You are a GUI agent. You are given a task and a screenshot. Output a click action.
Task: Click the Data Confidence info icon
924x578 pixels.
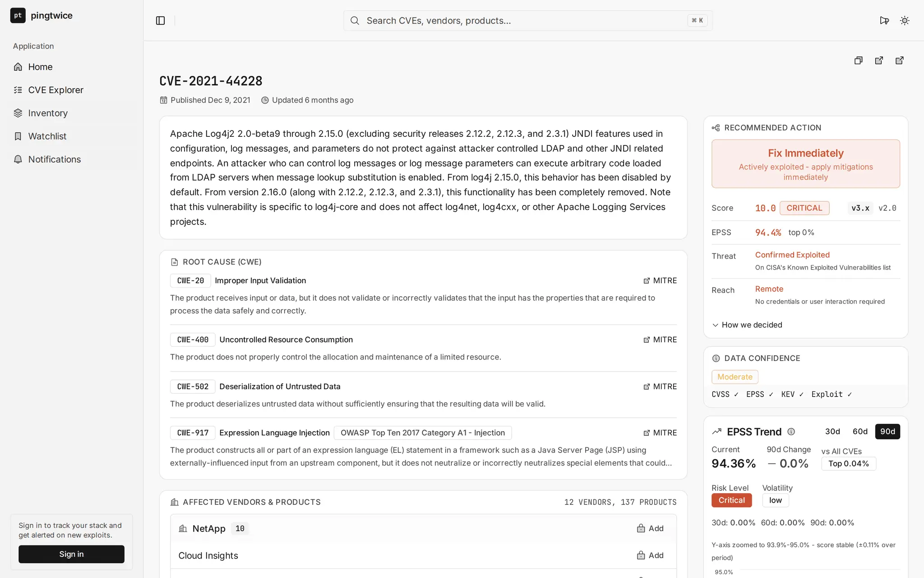tap(716, 358)
